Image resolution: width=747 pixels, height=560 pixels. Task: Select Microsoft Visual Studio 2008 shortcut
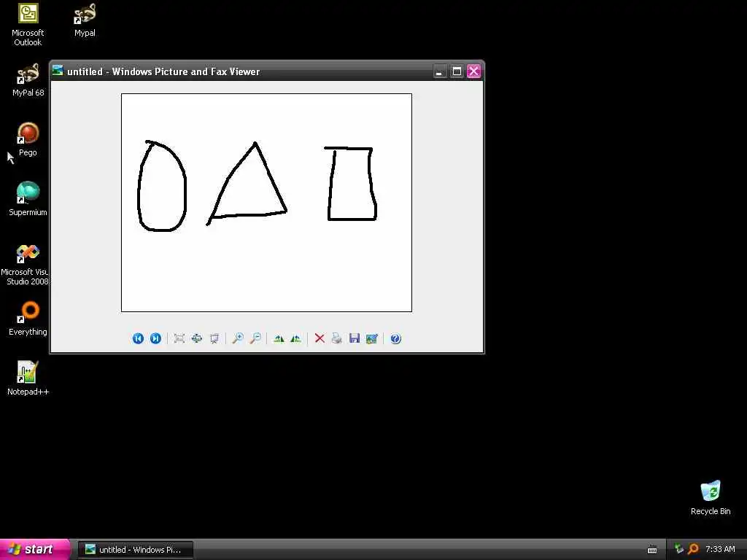(x=25, y=264)
